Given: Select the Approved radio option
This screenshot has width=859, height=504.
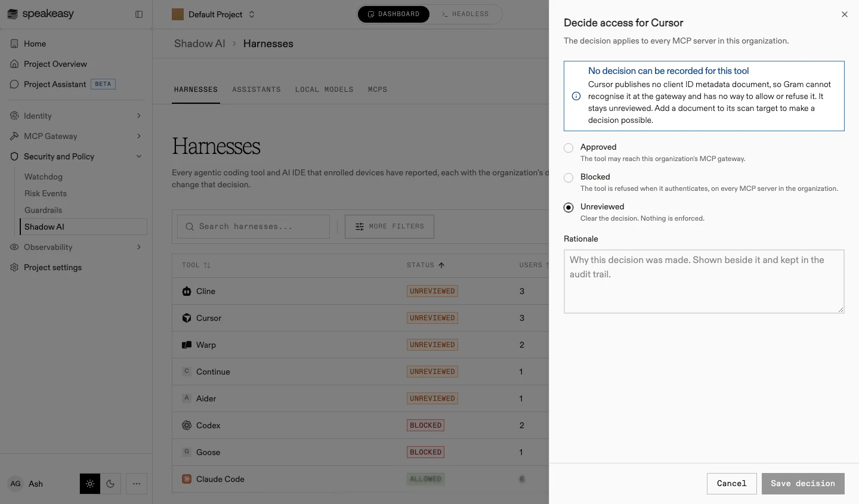Looking at the screenshot, I should click(x=568, y=148).
